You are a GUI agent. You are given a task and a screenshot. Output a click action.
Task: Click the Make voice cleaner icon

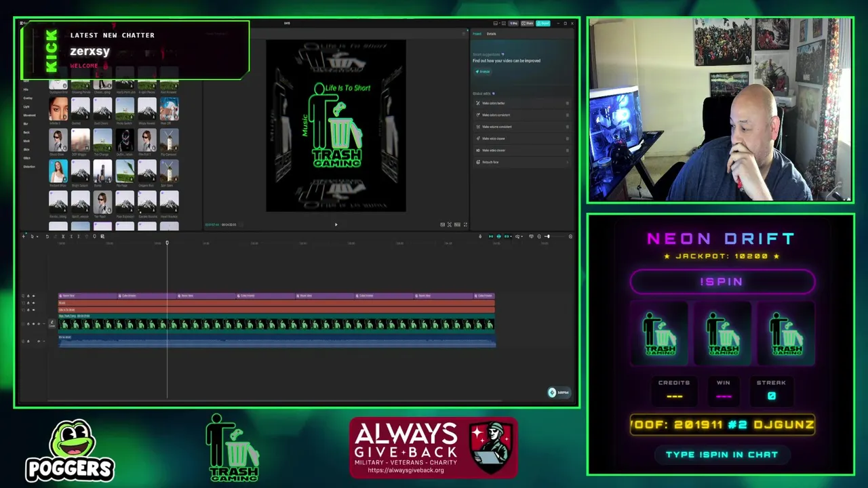[478, 138]
